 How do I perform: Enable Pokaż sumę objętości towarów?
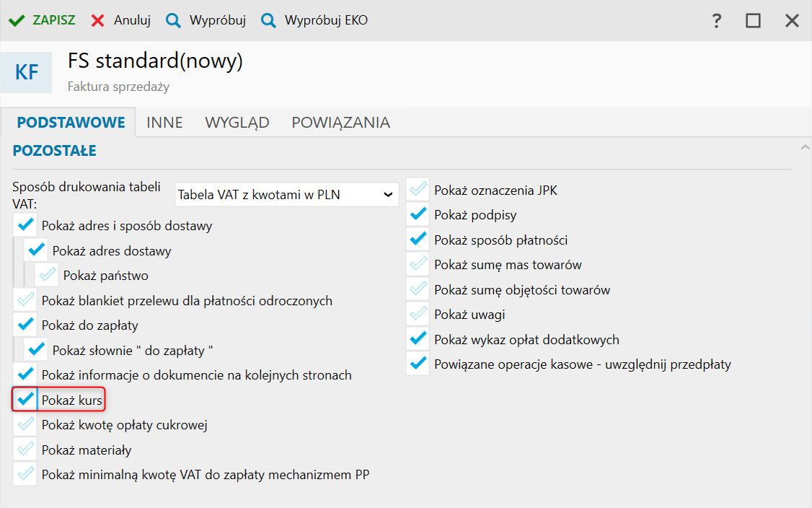pyautogui.click(x=418, y=289)
